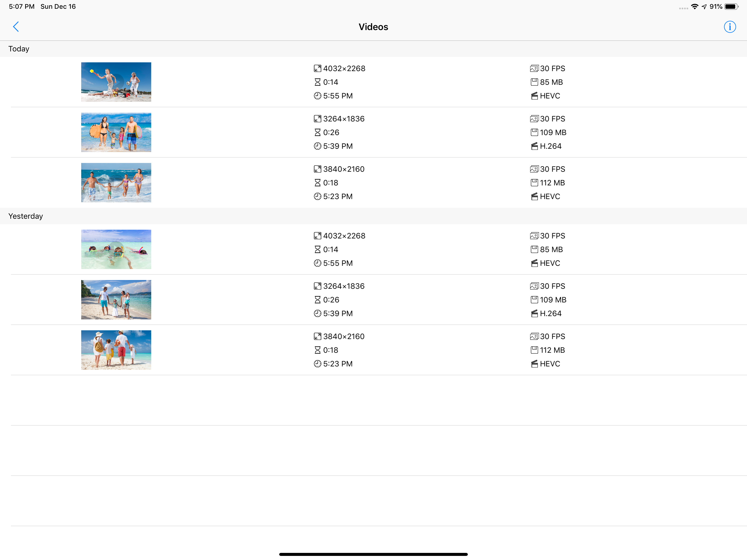Click the hourglass icon next to Yesterday's 0:14
The width and height of the screenshot is (747, 560).
point(317,249)
